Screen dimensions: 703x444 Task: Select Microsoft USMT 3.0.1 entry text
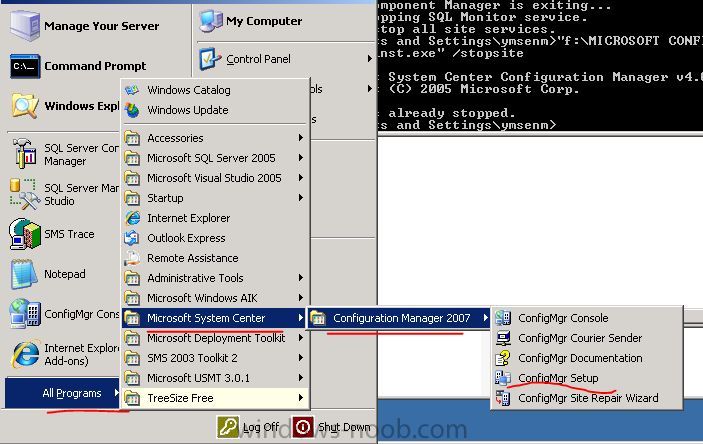(199, 378)
